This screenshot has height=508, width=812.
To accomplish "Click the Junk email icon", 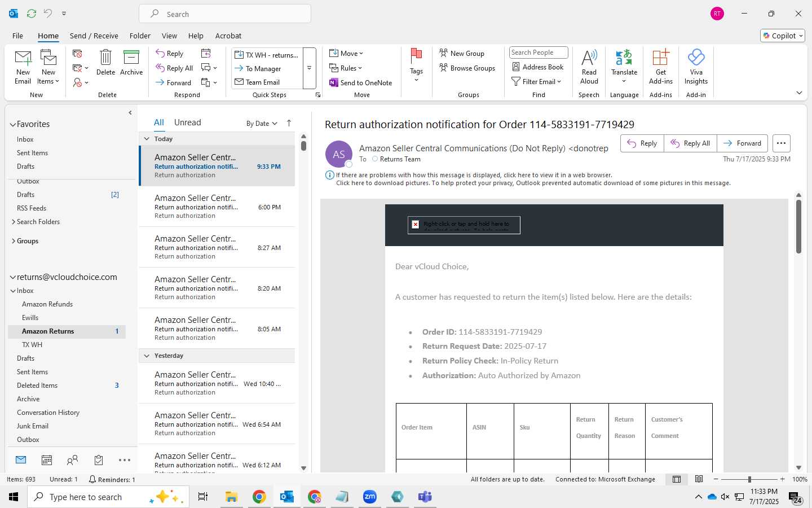I will point(78,82).
